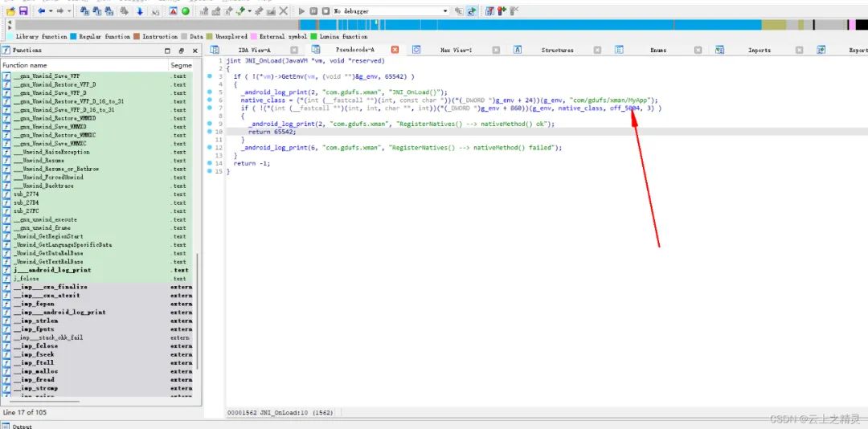Jump forward with the right arrow icon

59,11
